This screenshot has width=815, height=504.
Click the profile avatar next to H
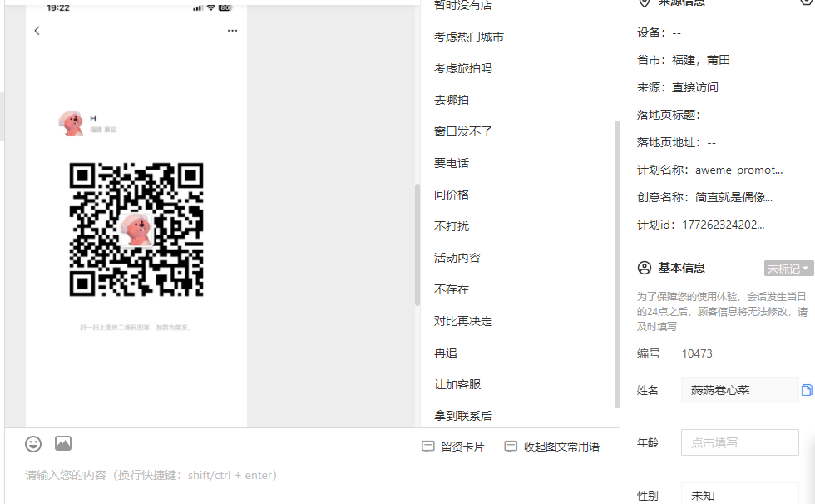pos(72,123)
